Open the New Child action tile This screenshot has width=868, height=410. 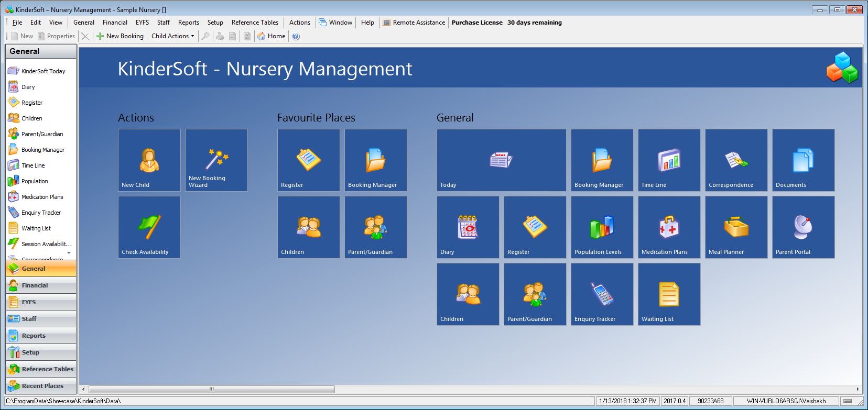coord(149,160)
